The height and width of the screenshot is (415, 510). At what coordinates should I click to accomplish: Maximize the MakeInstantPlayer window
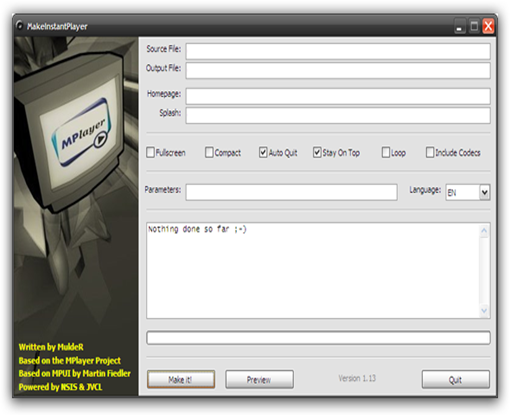pyautogui.click(x=474, y=26)
